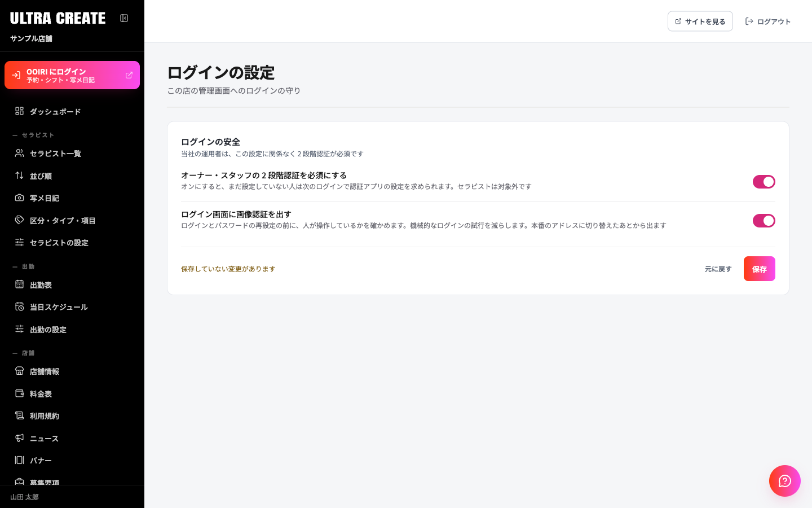Save the changes with 保存

pos(760,269)
